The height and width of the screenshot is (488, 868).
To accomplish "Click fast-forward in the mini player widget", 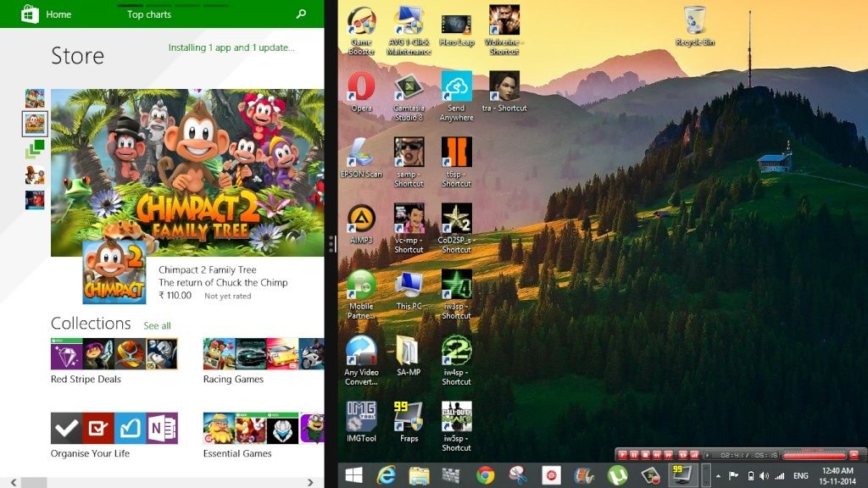I will (x=669, y=455).
